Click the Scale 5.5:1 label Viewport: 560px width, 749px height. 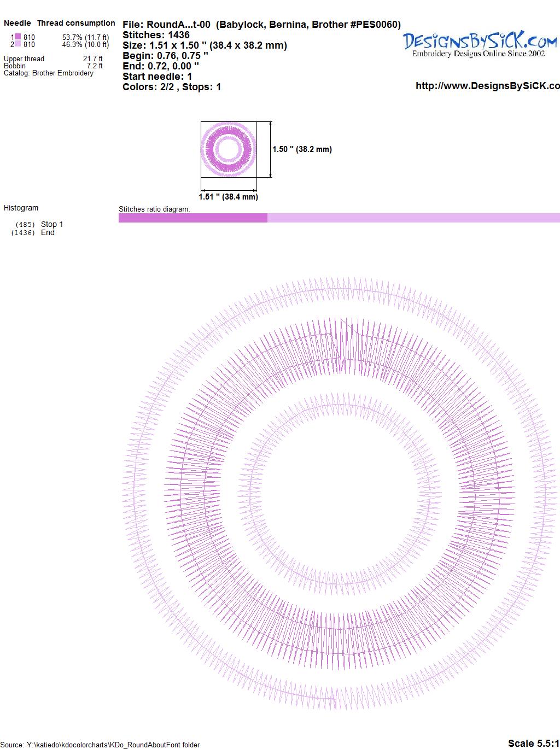coord(533,743)
